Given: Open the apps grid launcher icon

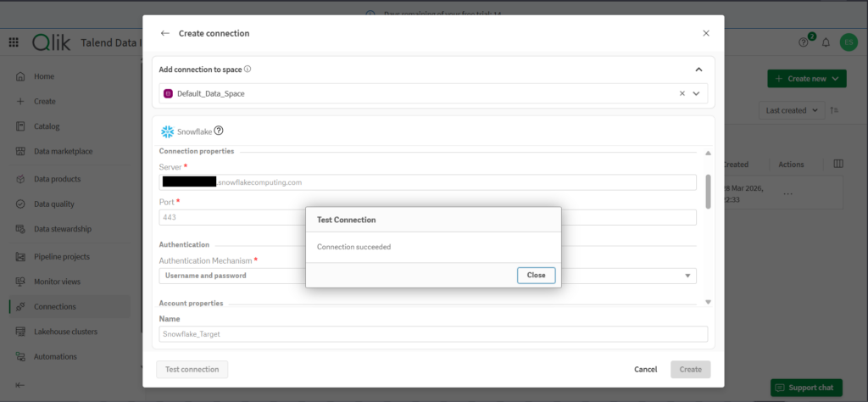Looking at the screenshot, I should 14,42.
